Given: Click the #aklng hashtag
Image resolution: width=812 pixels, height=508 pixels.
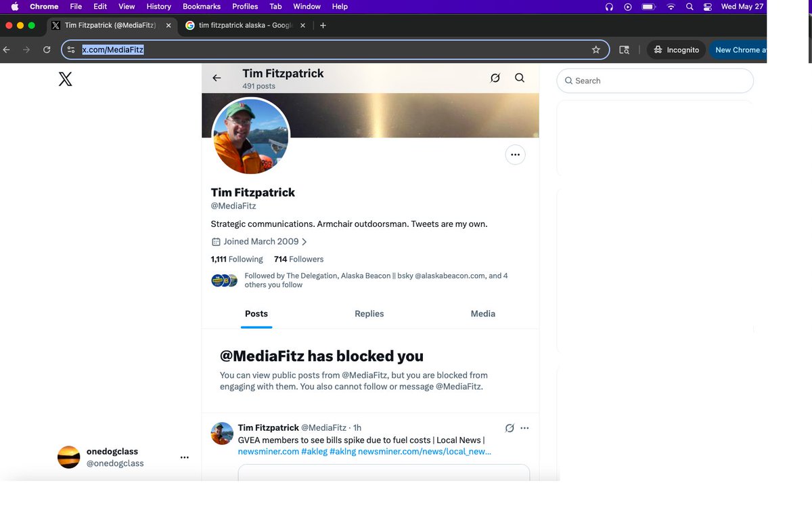Looking at the screenshot, I should point(342,451).
